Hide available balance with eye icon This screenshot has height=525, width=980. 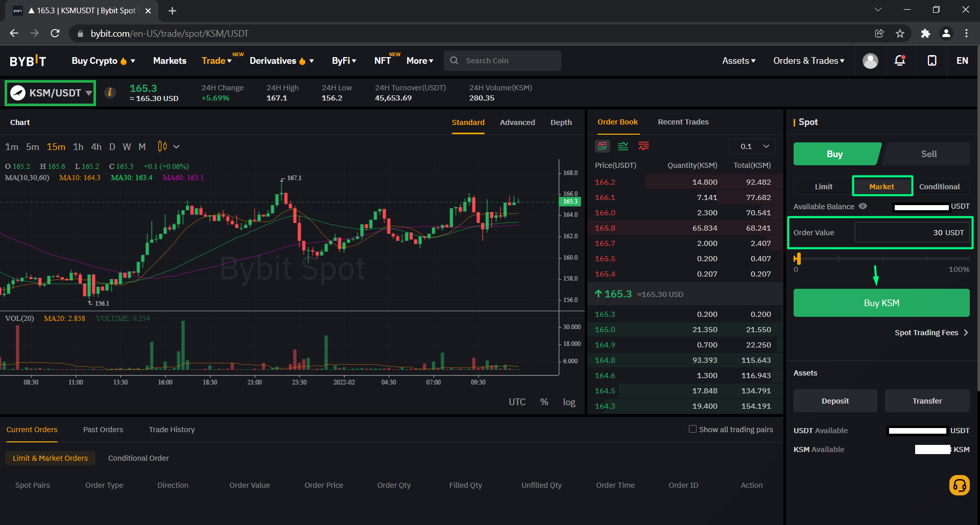click(x=863, y=206)
